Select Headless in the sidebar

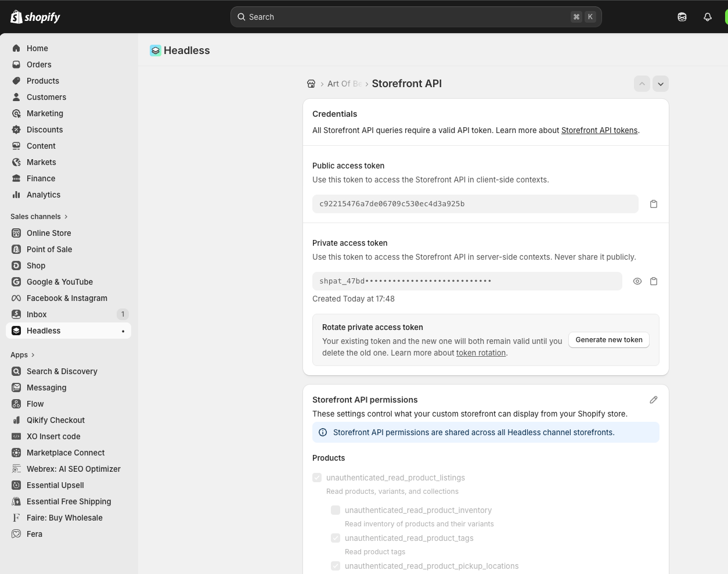pyautogui.click(x=69, y=331)
